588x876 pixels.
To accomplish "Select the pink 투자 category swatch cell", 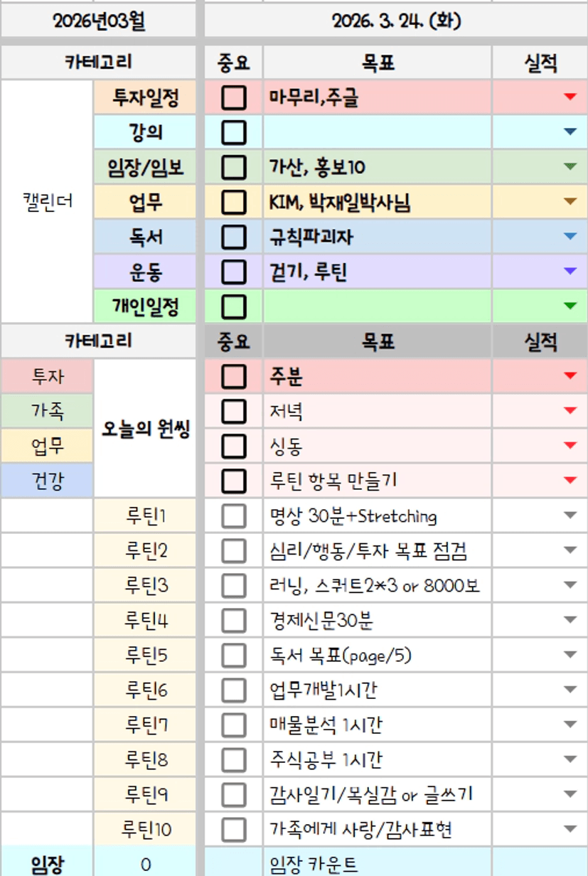I will [47, 376].
